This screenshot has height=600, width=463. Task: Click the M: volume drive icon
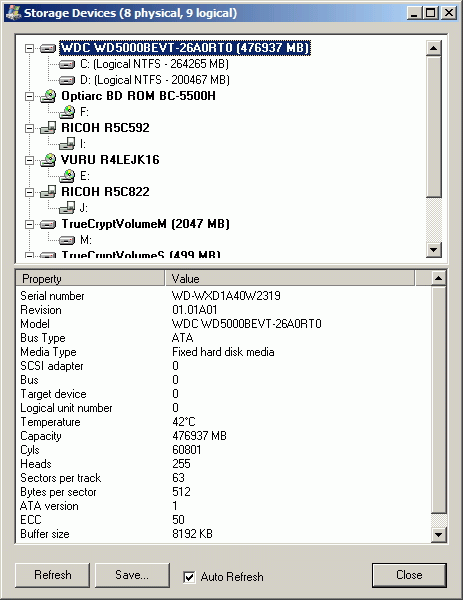point(67,240)
